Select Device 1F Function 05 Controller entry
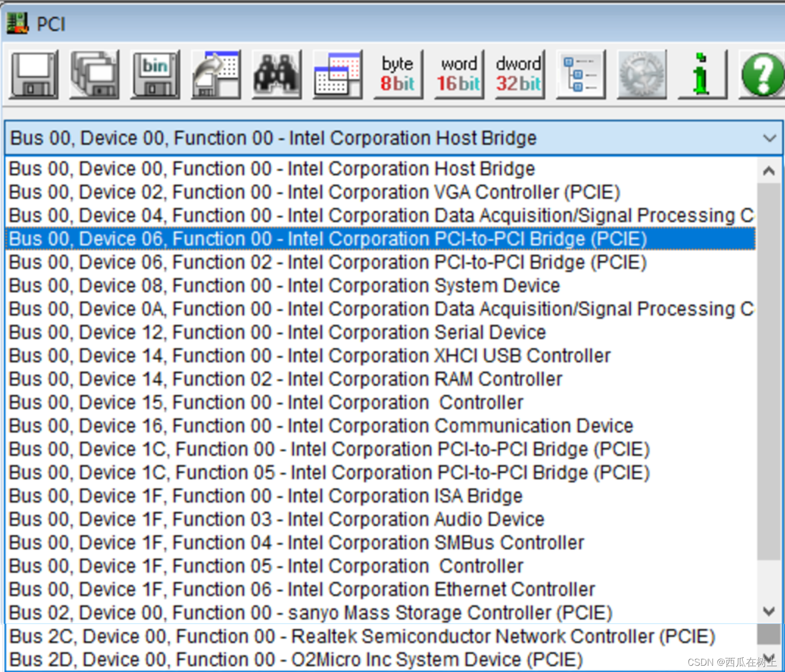This screenshot has width=785, height=672. pos(380,566)
